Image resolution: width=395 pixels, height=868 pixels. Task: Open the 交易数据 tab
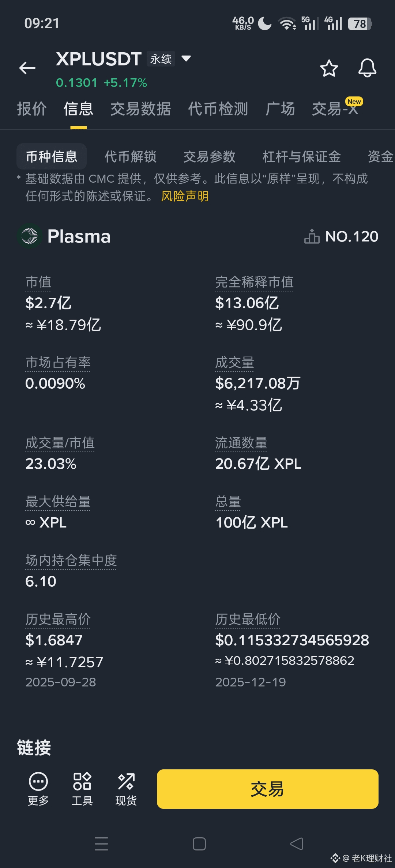(140, 109)
